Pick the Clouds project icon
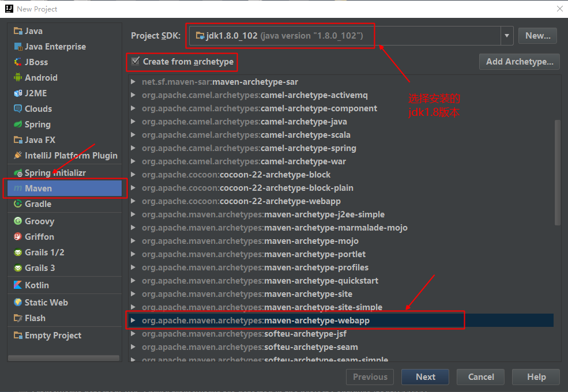The width and height of the screenshot is (568, 392). (x=18, y=109)
